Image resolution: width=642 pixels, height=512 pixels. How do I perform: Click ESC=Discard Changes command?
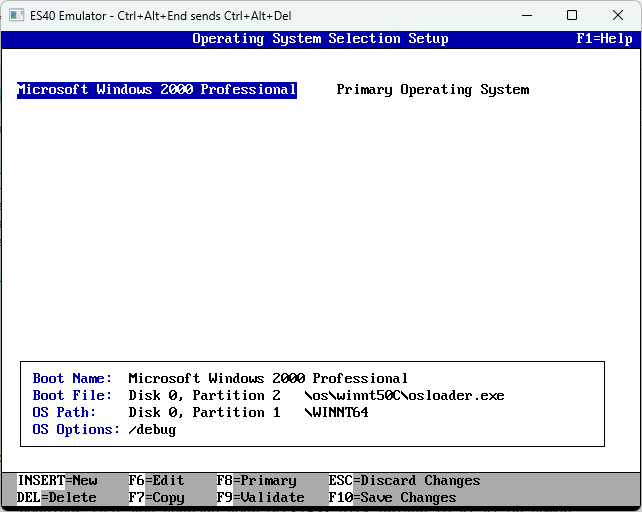405,480
